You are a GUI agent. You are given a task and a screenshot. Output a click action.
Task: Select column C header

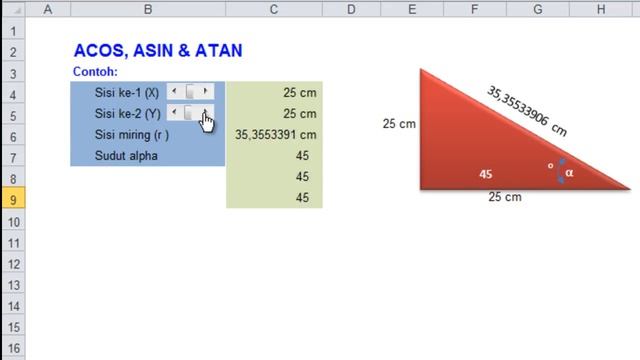tap(274, 9)
